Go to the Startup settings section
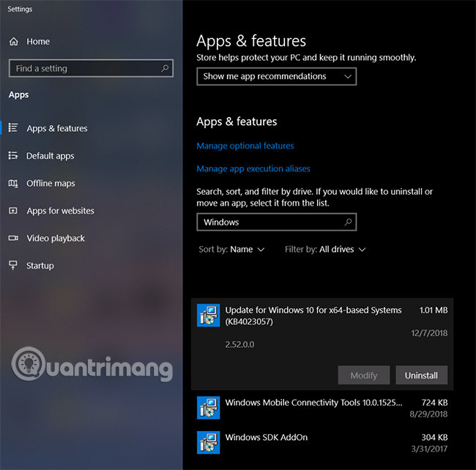Image resolution: width=476 pixels, height=470 pixels. [40, 265]
